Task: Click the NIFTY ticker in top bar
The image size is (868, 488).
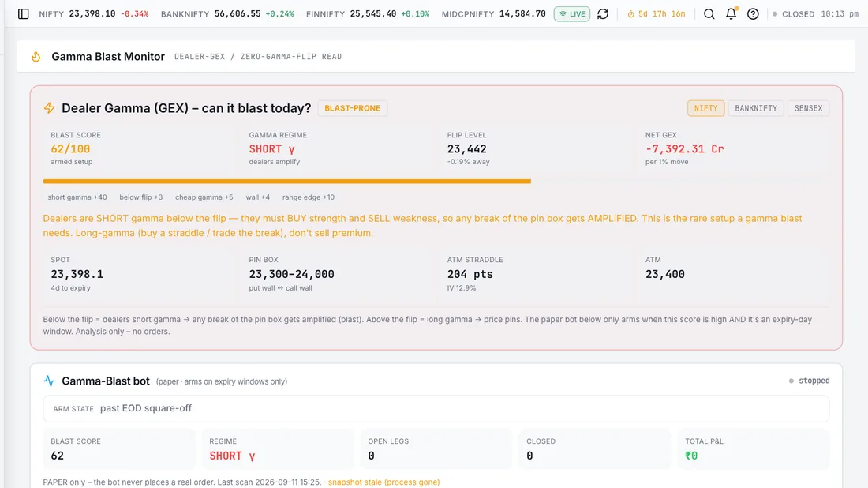Action: tap(94, 14)
